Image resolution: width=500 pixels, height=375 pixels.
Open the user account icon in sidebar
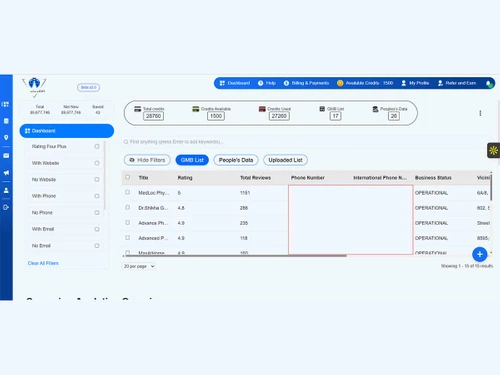coord(6,190)
